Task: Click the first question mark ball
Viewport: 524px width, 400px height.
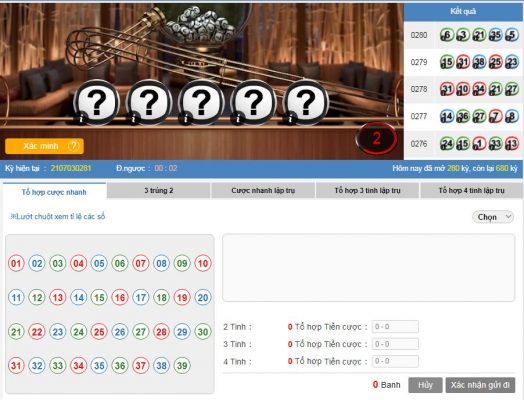Action: (x=96, y=102)
